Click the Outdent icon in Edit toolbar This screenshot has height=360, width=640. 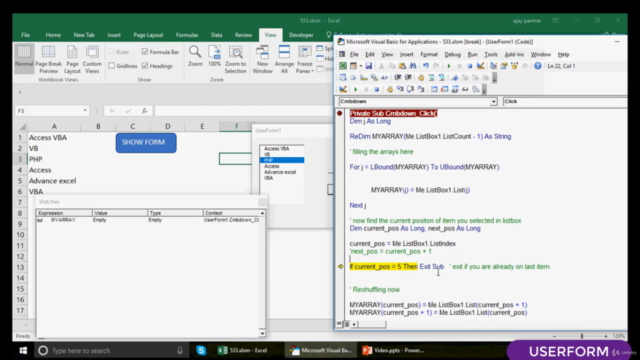pyautogui.click(x=408, y=78)
